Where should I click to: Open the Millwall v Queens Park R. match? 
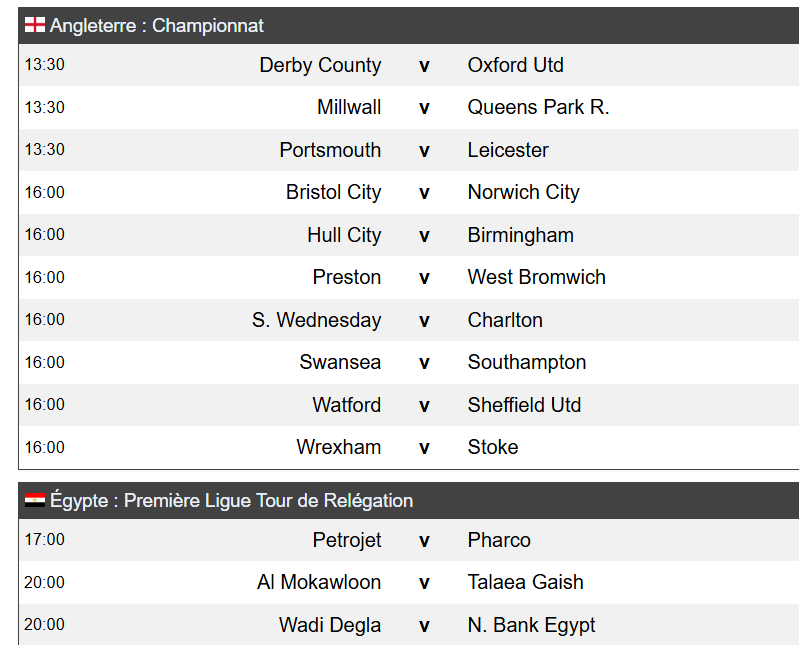tap(424, 108)
